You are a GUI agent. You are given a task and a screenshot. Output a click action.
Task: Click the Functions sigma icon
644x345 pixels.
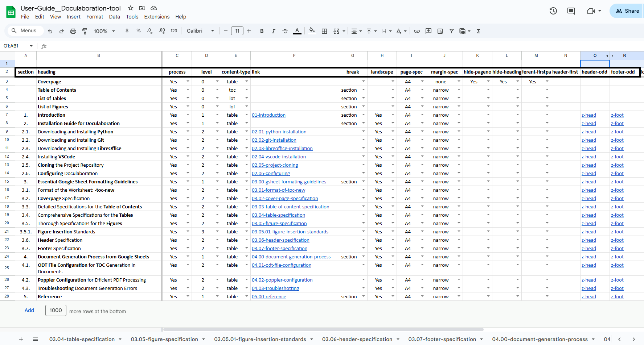pyautogui.click(x=479, y=31)
